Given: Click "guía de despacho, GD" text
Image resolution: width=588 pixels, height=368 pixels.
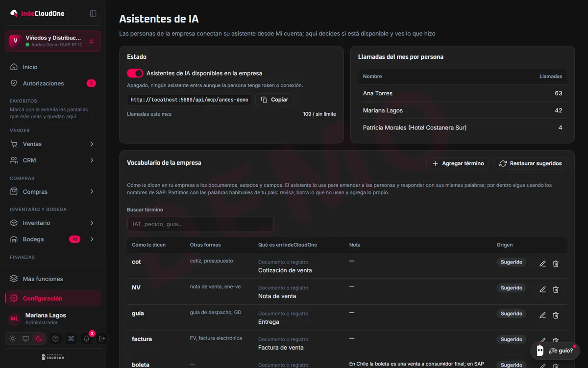Looking at the screenshot, I should coord(216,313).
